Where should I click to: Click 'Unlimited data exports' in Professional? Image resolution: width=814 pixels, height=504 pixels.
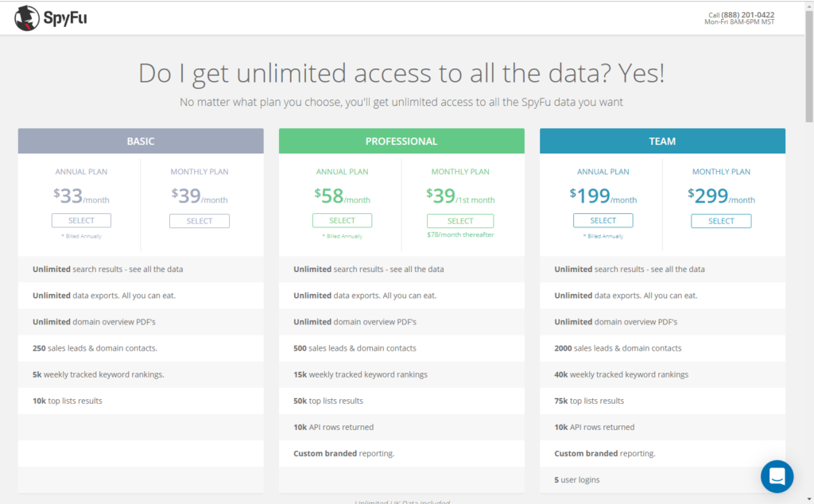point(365,296)
